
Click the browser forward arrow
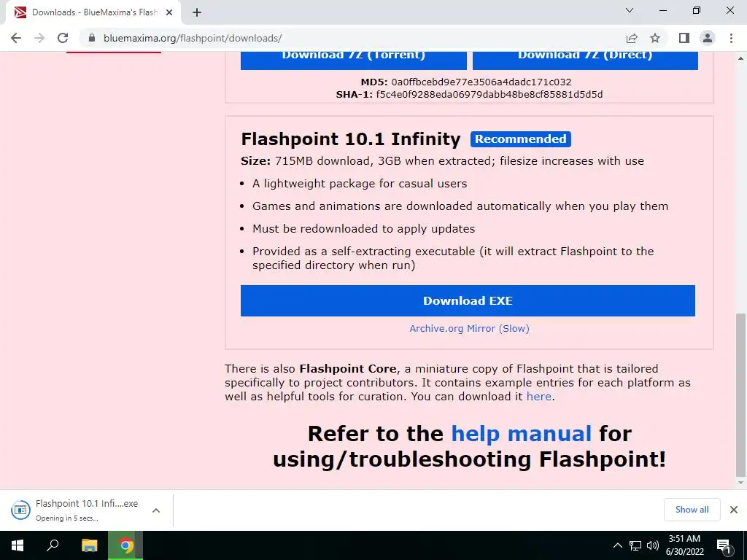pos(39,38)
